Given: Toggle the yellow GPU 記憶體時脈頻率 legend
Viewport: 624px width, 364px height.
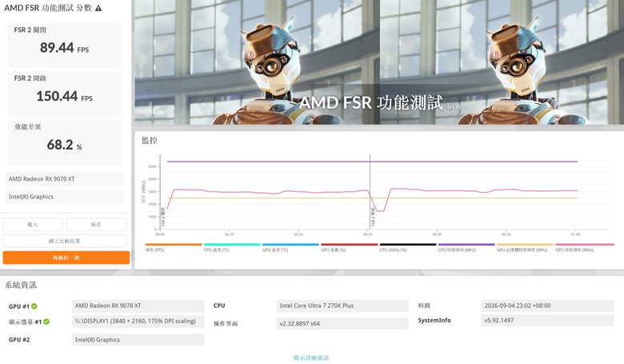Looking at the screenshot, I should tap(525, 247).
